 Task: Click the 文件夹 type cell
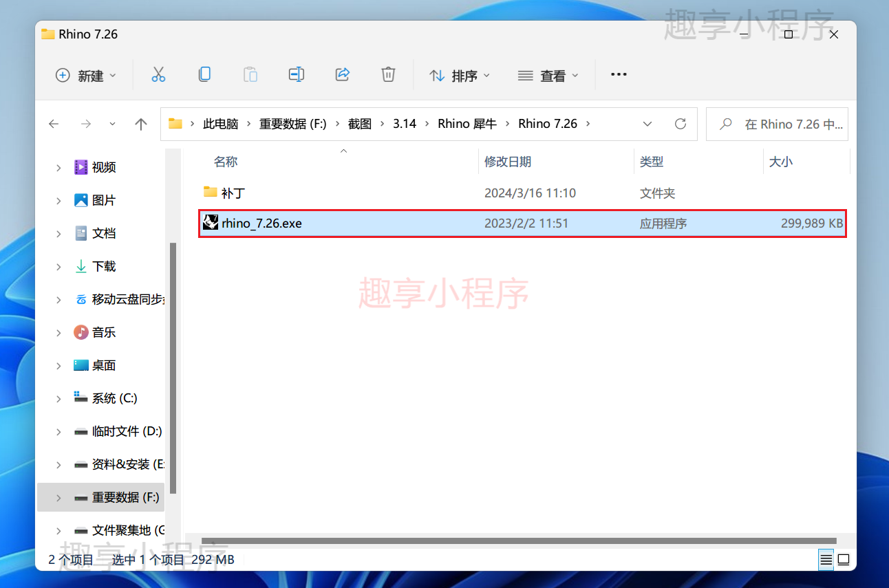pos(658,193)
